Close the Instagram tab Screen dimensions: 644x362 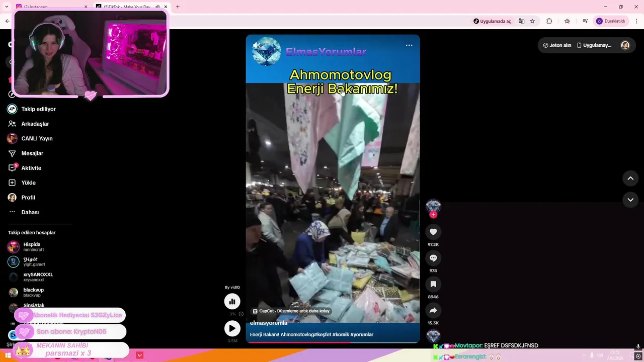(86, 7)
